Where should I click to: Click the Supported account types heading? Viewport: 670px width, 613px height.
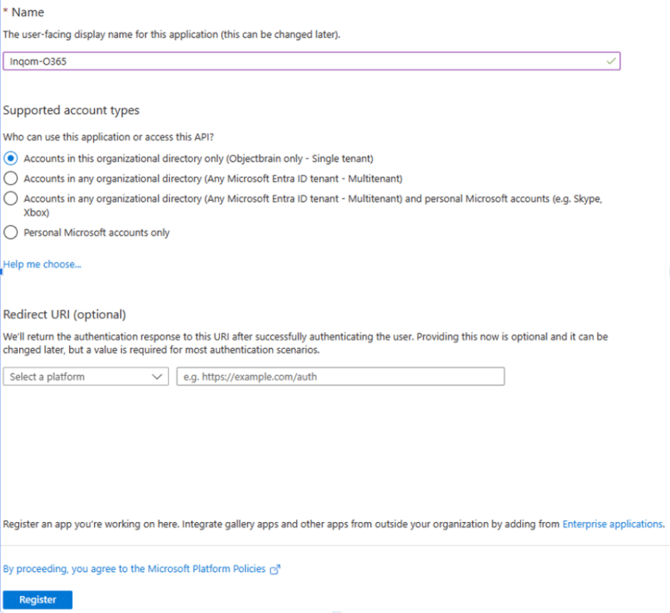[71, 110]
